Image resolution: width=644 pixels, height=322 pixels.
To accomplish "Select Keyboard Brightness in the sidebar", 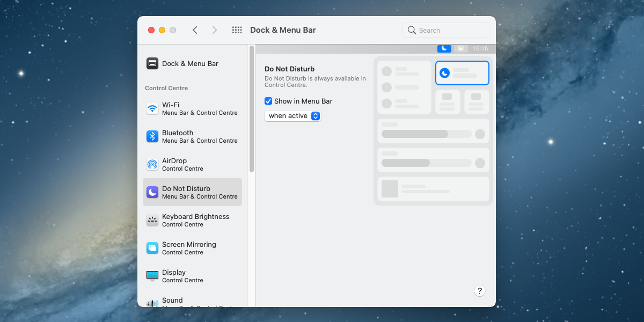I will 192,220.
